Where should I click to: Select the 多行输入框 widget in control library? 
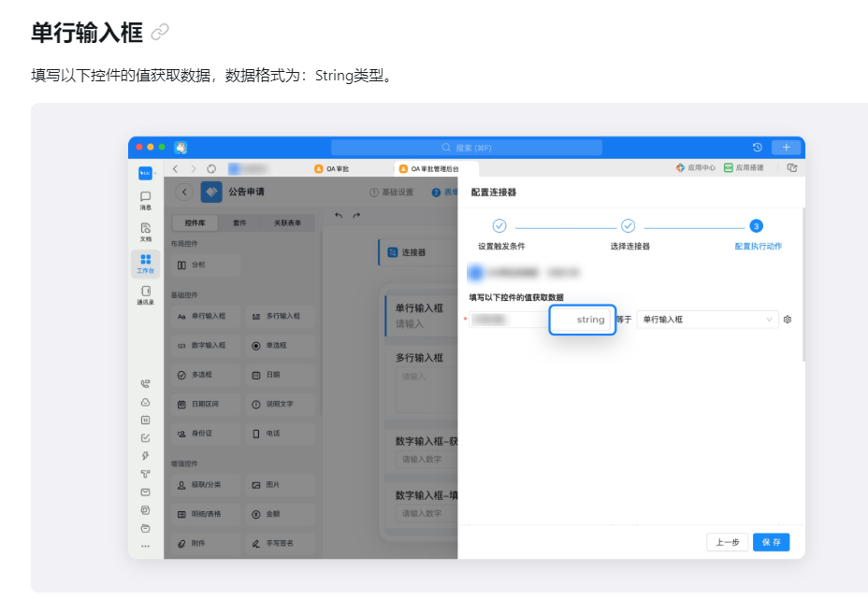(280, 316)
